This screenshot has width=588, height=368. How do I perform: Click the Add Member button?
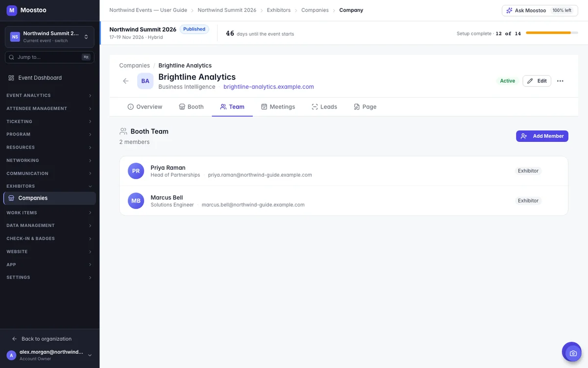coord(542,136)
